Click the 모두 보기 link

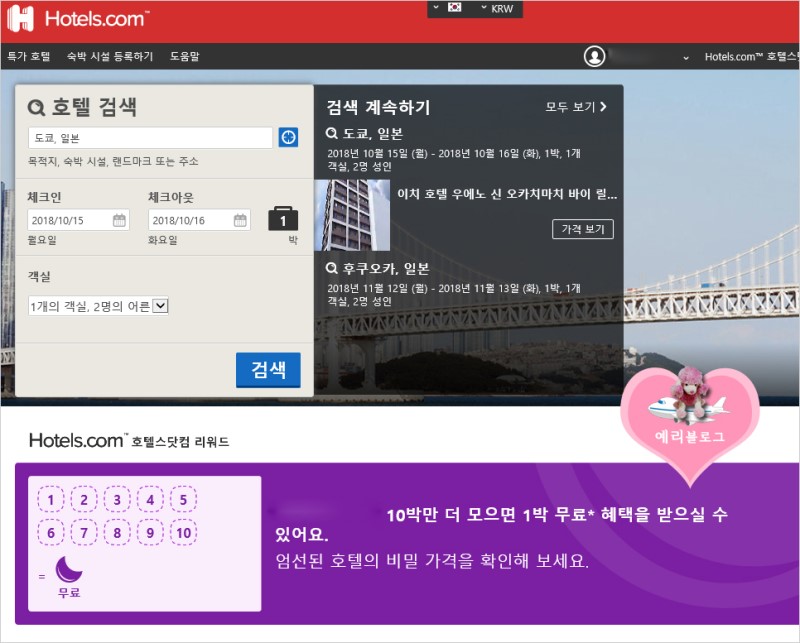tap(576, 107)
